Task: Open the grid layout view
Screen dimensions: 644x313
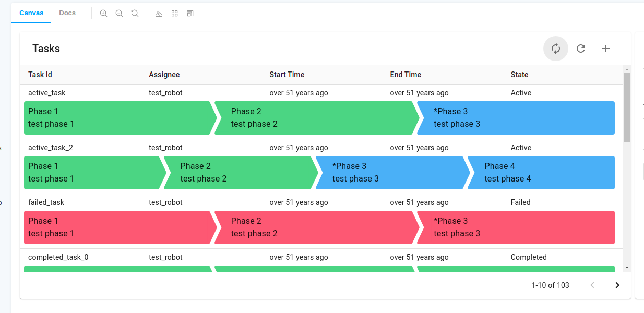Action: pyautogui.click(x=174, y=13)
